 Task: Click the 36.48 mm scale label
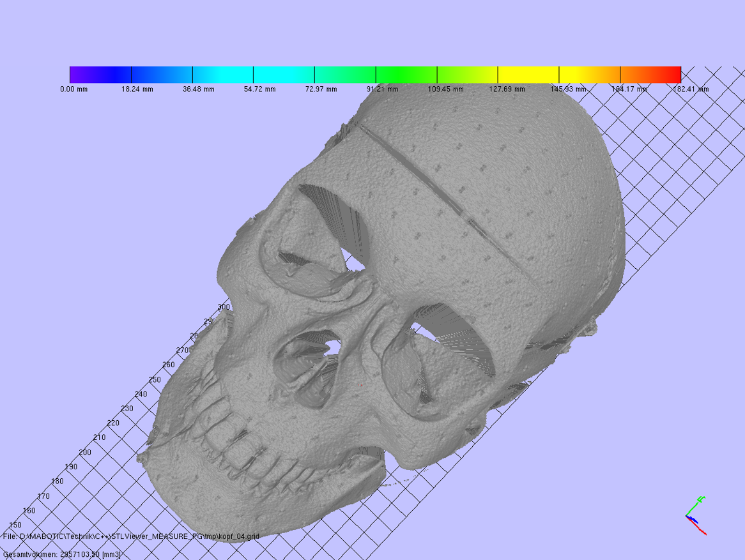[x=199, y=89]
